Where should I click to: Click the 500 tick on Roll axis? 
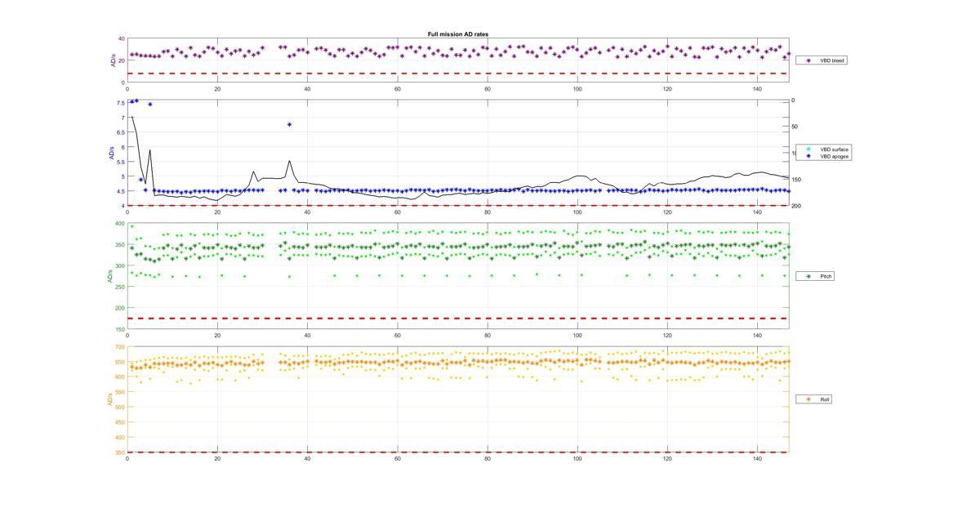(x=119, y=407)
